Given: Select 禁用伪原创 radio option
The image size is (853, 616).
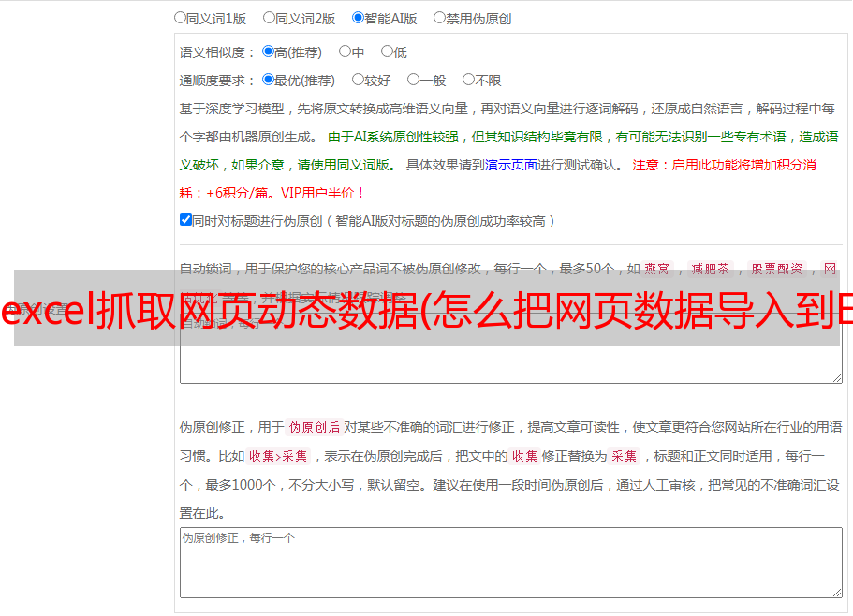Looking at the screenshot, I should pos(439,18).
